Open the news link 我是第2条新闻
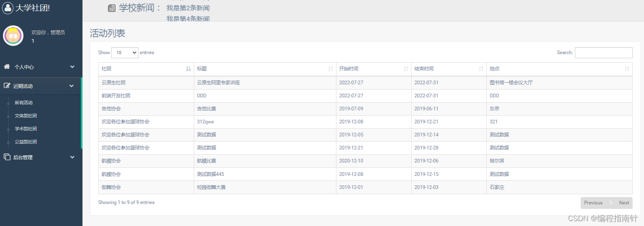Viewport: 644px width, 226px height. click(x=188, y=8)
